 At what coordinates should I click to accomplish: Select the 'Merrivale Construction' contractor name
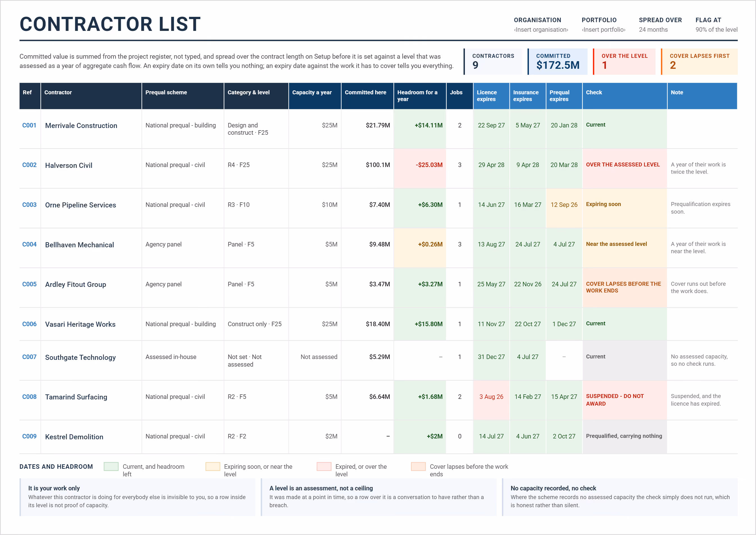[x=81, y=125]
